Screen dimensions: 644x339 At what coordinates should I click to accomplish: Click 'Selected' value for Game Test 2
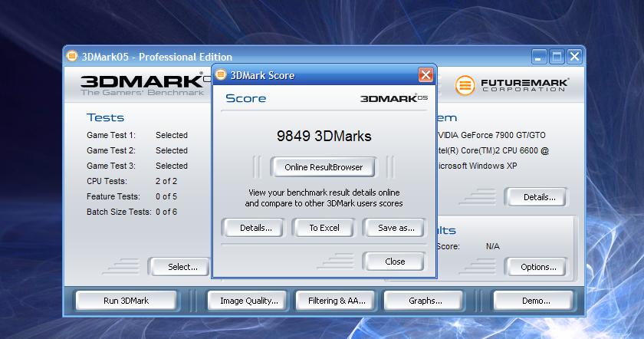coord(171,150)
